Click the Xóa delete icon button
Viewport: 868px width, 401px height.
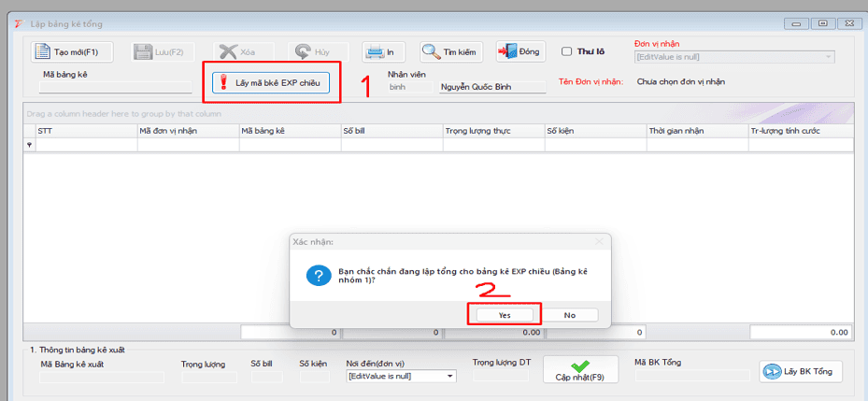coord(227,52)
